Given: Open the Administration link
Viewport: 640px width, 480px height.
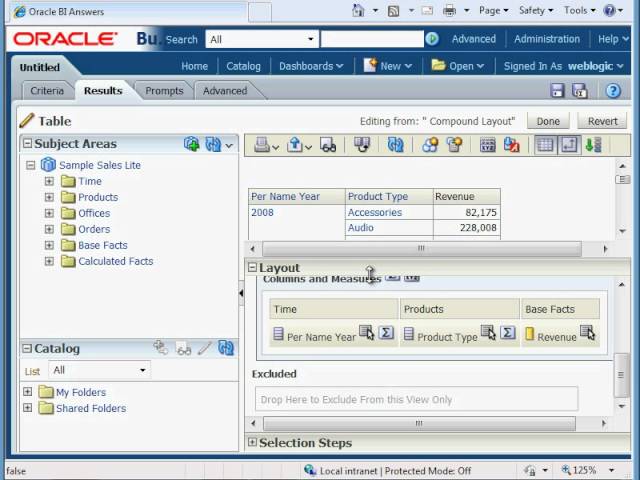Looking at the screenshot, I should [547, 39].
